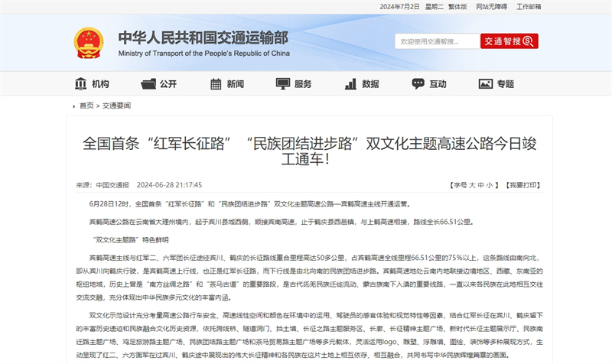Set font size to 小
The width and height of the screenshot is (612, 364).
[490, 185]
